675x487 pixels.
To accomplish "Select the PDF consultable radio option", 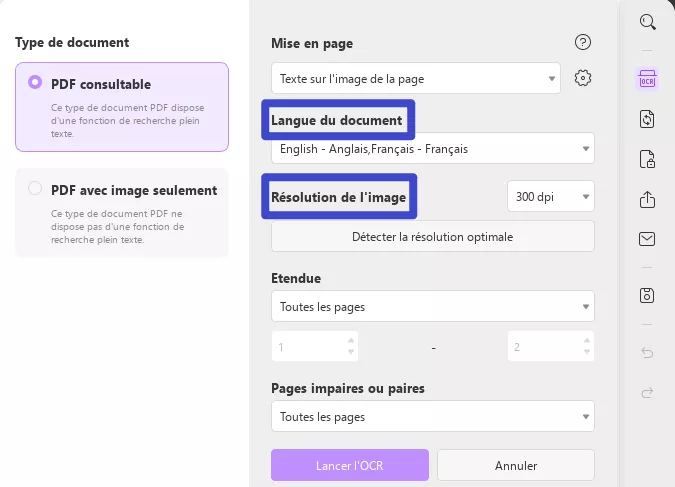I will pos(36,83).
